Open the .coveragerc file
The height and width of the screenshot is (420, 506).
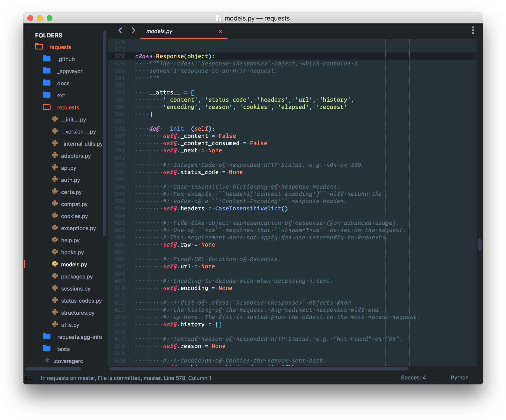pyautogui.click(x=68, y=361)
